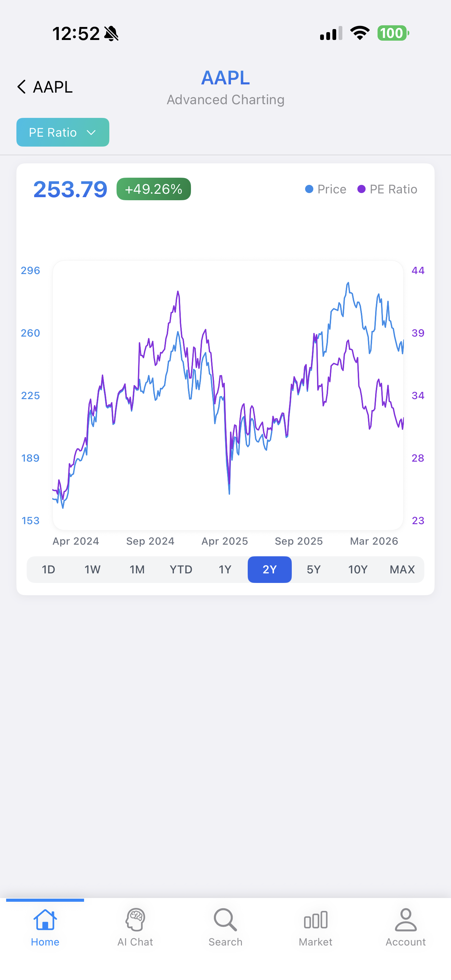The width and height of the screenshot is (451, 980).
Task: Open the AI Chat brain icon
Action: coord(135,920)
